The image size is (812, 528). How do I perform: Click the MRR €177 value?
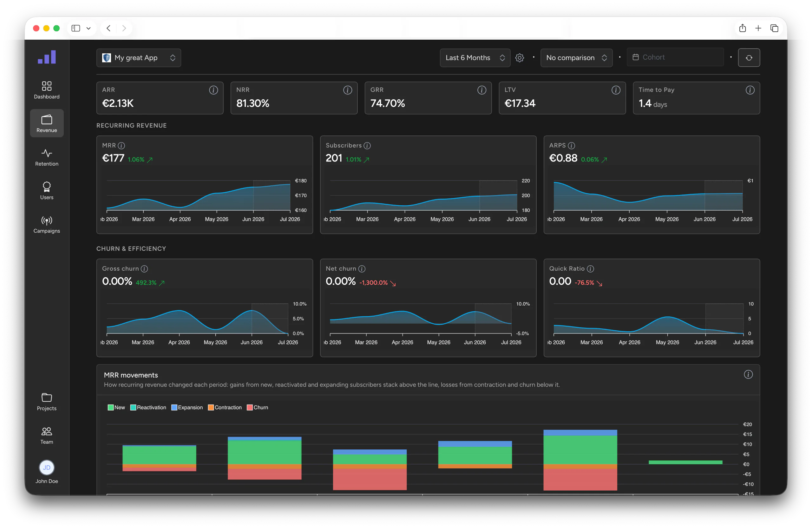[113, 158]
